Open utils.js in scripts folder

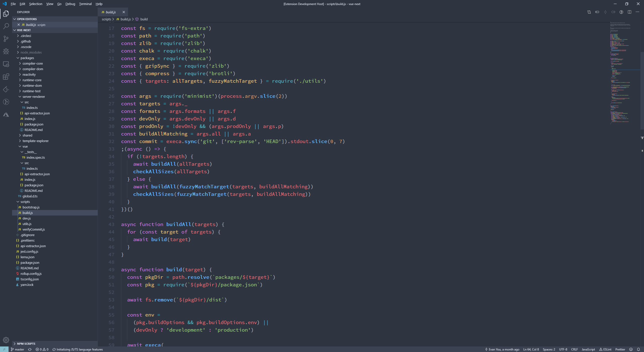pos(27,224)
